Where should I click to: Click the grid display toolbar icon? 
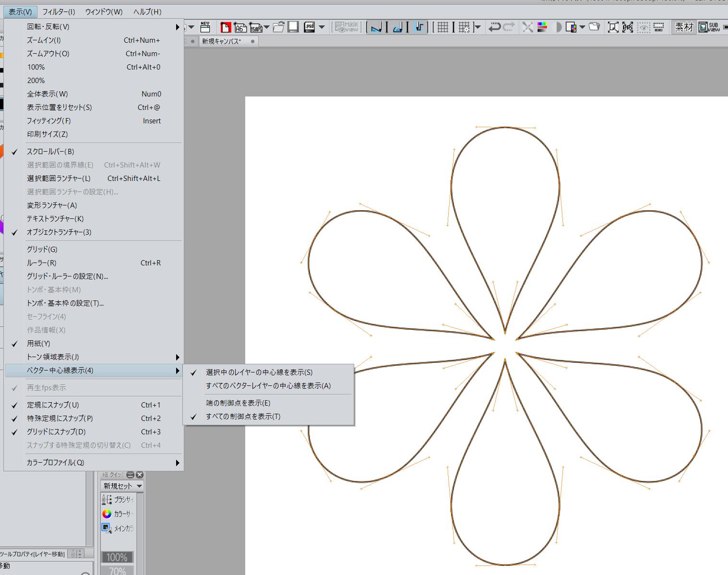coord(443,27)
